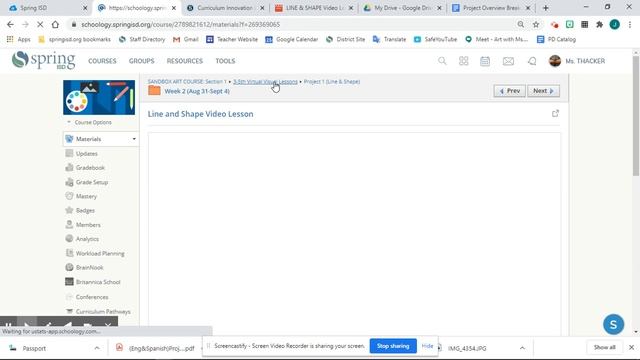Viewport: 640px width, 360px height.
Task: Click Ms. THACKER profile avatar
Action: pyautogui.click(x=555, y=61)
